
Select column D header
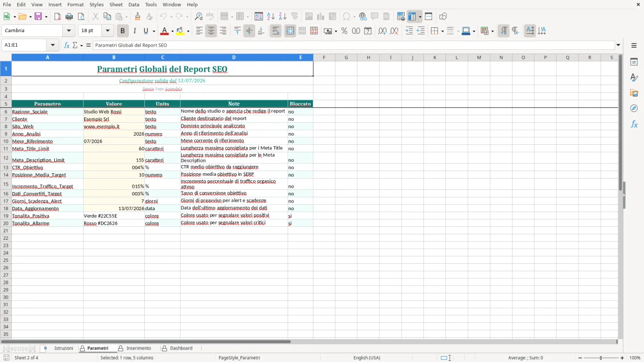click(x=234, y=57)
